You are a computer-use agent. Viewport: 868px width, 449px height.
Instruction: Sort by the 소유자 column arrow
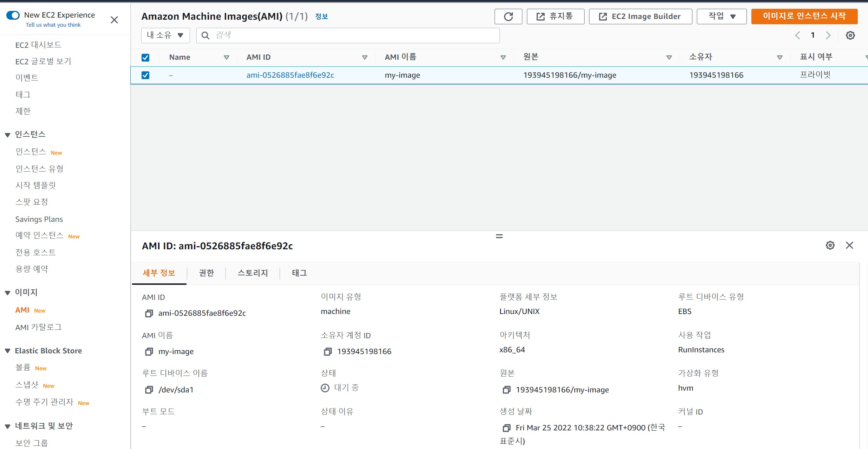tap(780, 57)
